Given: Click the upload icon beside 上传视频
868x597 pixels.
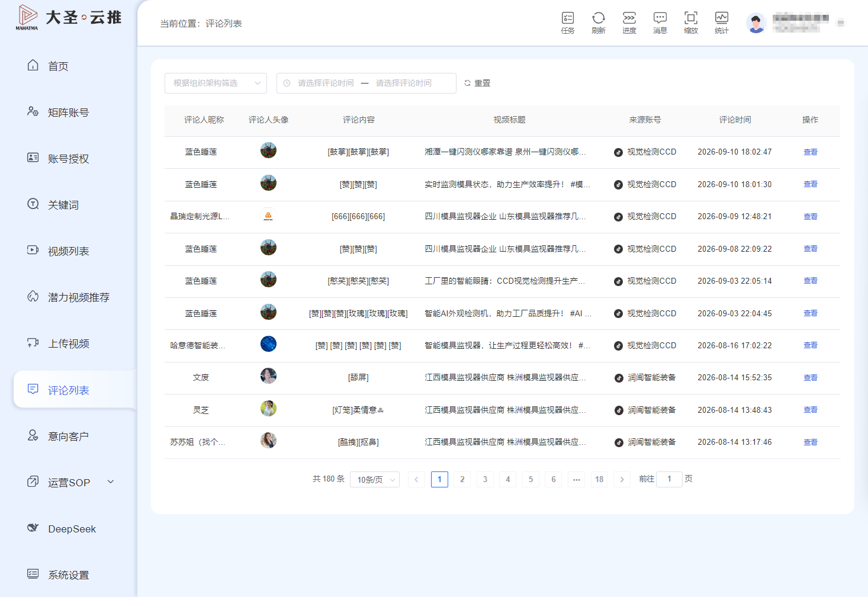Looking at the screenshot, I should click(33, 342).
